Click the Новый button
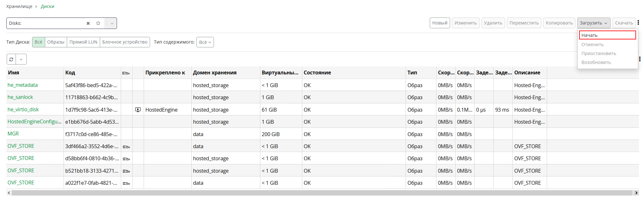Screen dimensions: 644x200 [440, 23]
